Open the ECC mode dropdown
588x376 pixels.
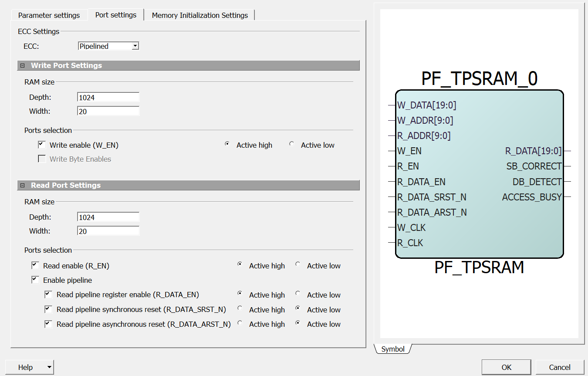135,46
